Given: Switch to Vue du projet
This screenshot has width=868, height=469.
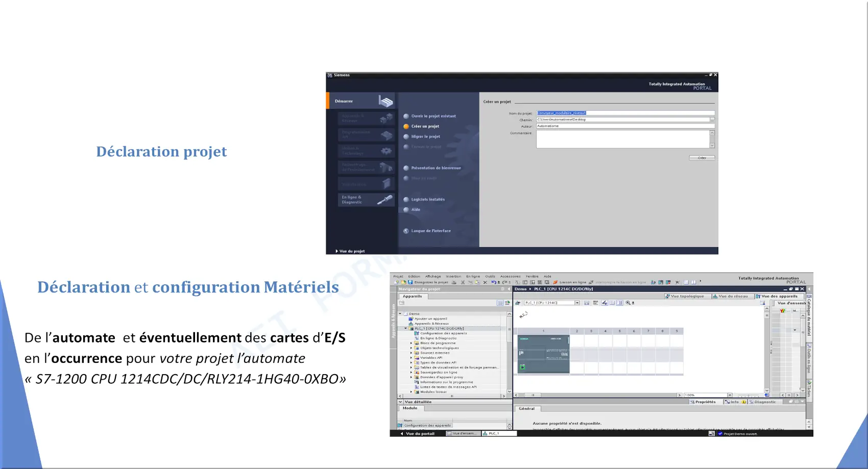Looking at the screenshot, I should (351, 251).
